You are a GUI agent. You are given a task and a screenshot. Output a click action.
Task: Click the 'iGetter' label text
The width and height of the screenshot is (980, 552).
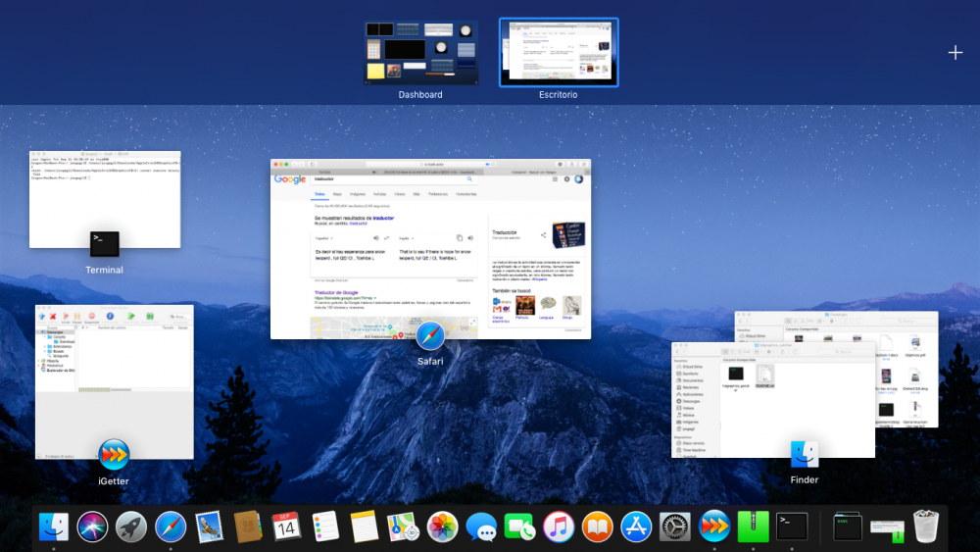click(114, 481)
